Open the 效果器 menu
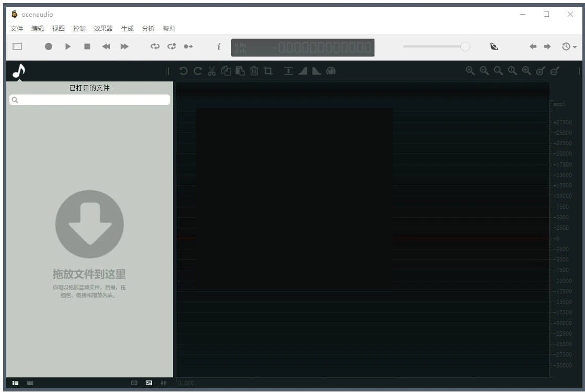The height and width of the screenshot is (392, 585). click(103, 29)
